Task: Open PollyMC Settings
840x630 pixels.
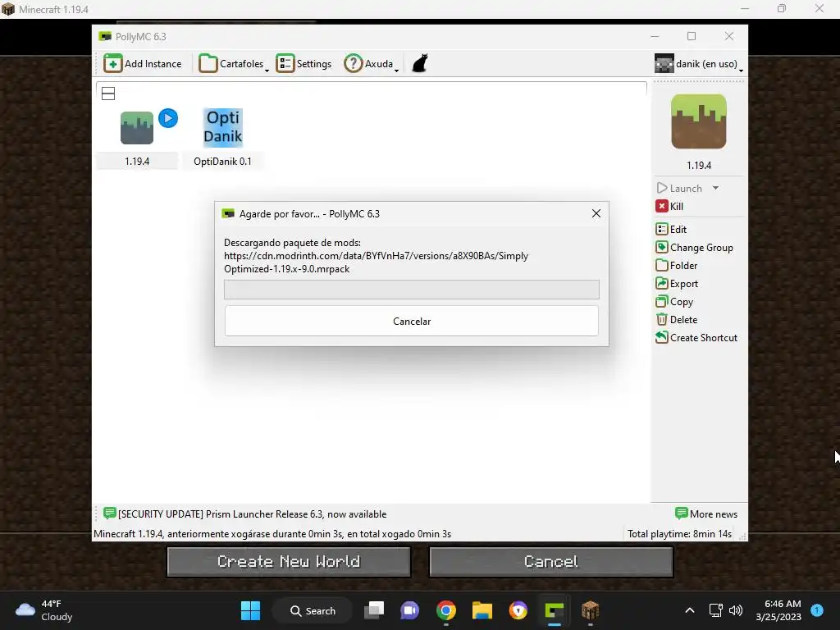Action: 304,64
